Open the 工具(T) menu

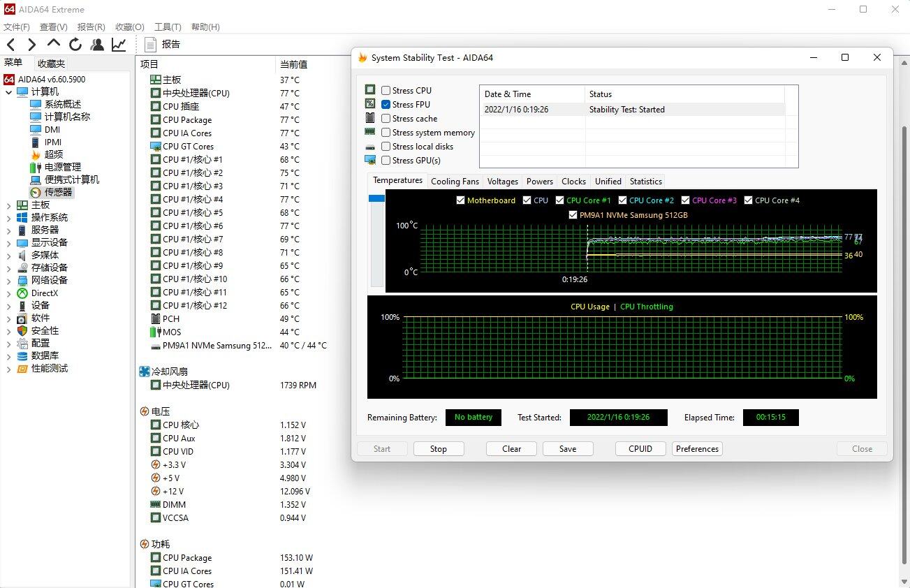[168, 27]
